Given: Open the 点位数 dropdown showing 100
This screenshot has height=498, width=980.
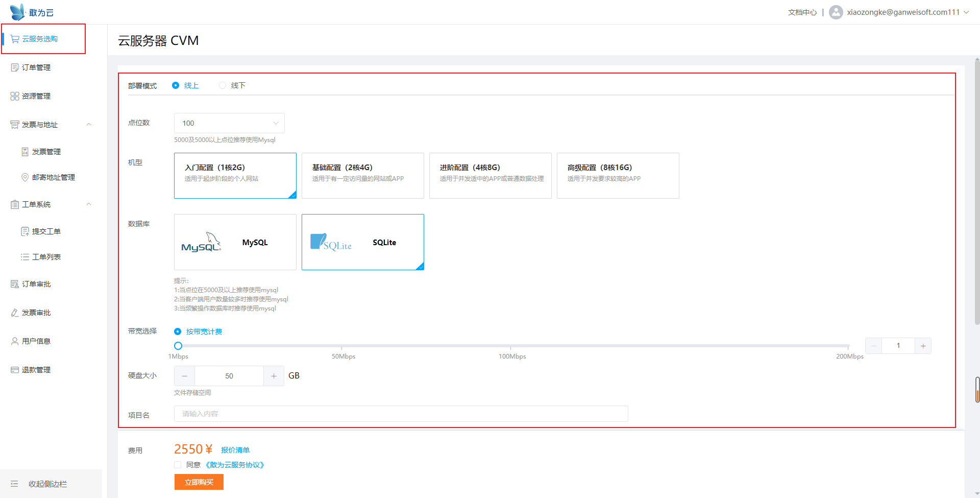Looking at the screenshot, I should click(x=229, y=123).
